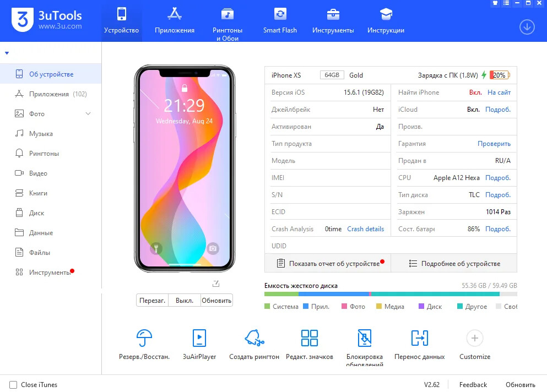The image size is (547, 392).
Task: Open the Backup/Restore umbrella icon
Action: pos(144,338)
